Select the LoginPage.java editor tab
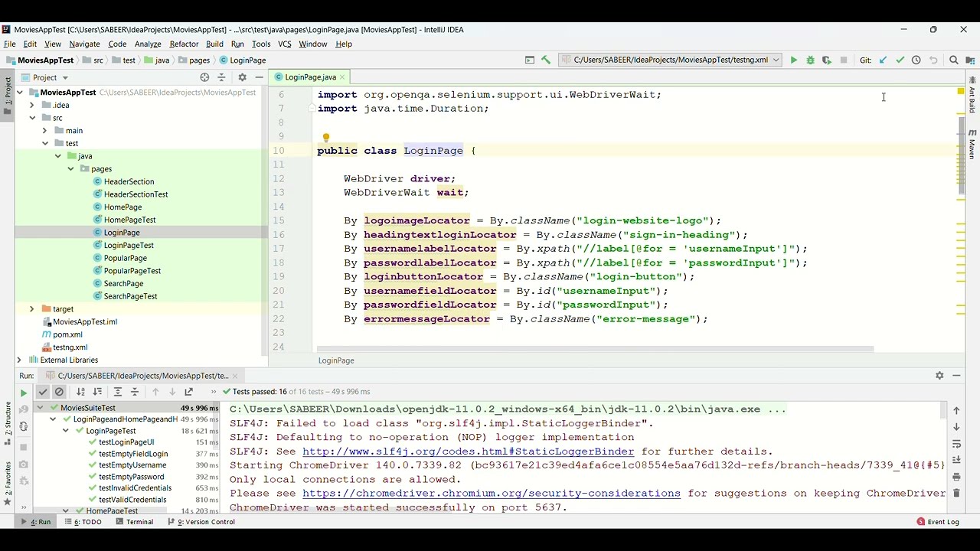 coord(310,77)
